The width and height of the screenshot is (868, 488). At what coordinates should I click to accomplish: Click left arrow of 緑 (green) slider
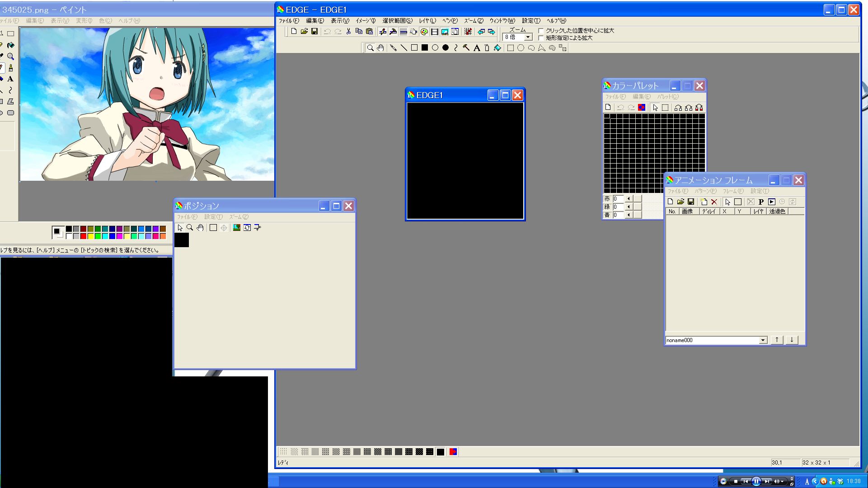(629, 207)
